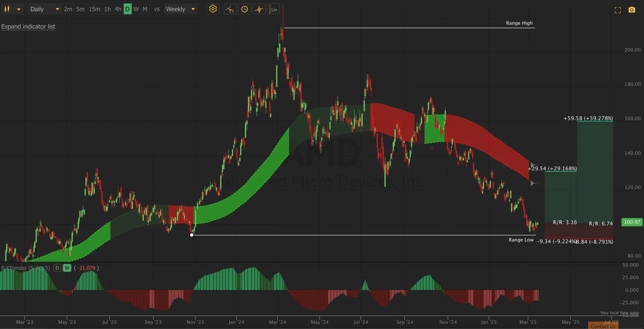Viewport: 644px width, 329px height.
Task: Click the R/R: 3.16 position label
Action: [565, 222]
